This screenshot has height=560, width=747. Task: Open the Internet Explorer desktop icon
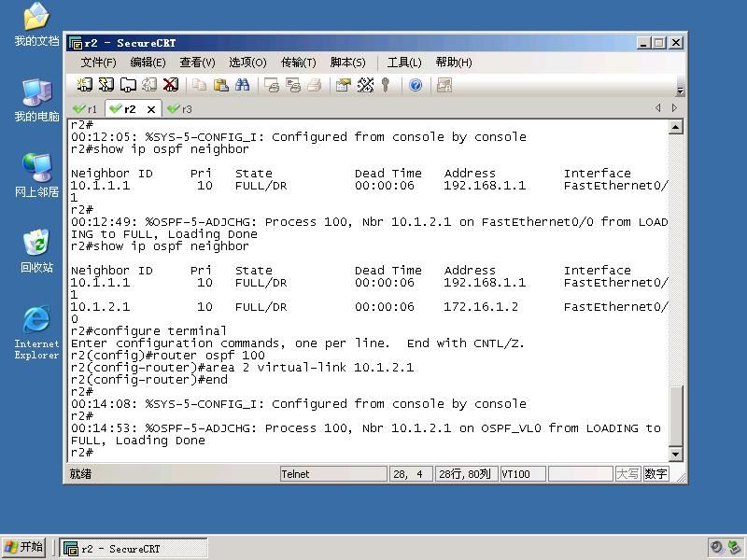pos(36,332)
